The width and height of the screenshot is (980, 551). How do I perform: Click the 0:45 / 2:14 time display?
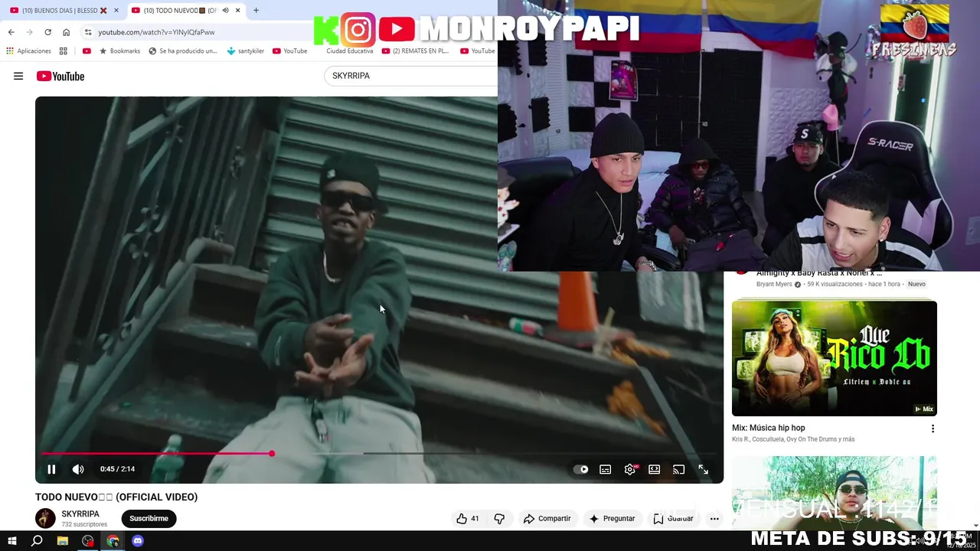(117, 469)
